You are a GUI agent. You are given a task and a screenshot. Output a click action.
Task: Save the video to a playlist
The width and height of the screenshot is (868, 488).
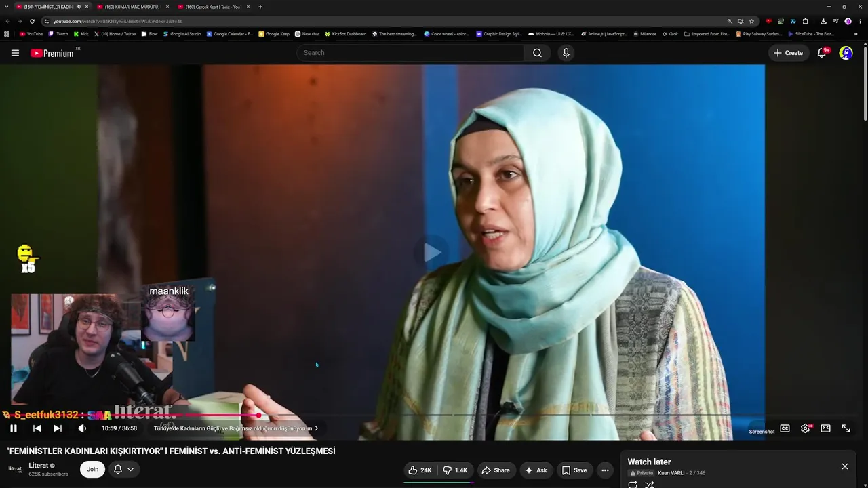pos(574,470)
